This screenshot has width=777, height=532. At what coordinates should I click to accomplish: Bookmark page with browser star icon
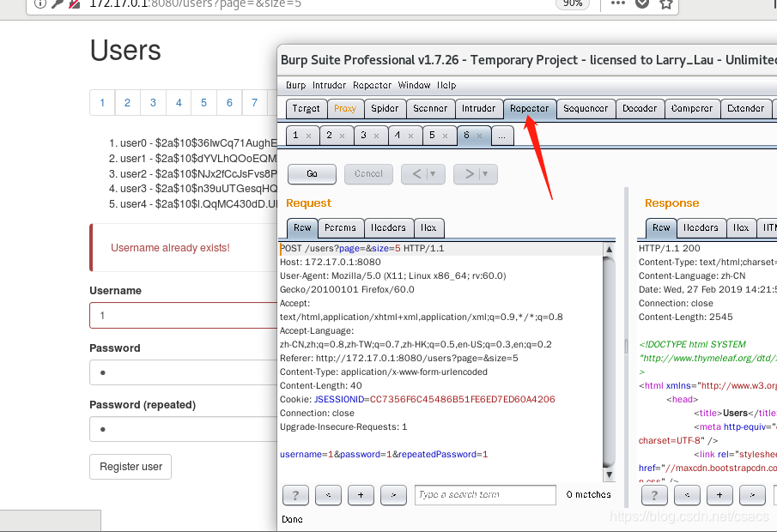tap(666, 4)
